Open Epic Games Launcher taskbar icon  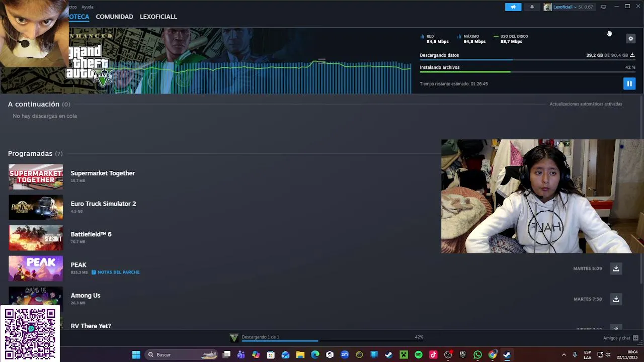tap(463, 355)
